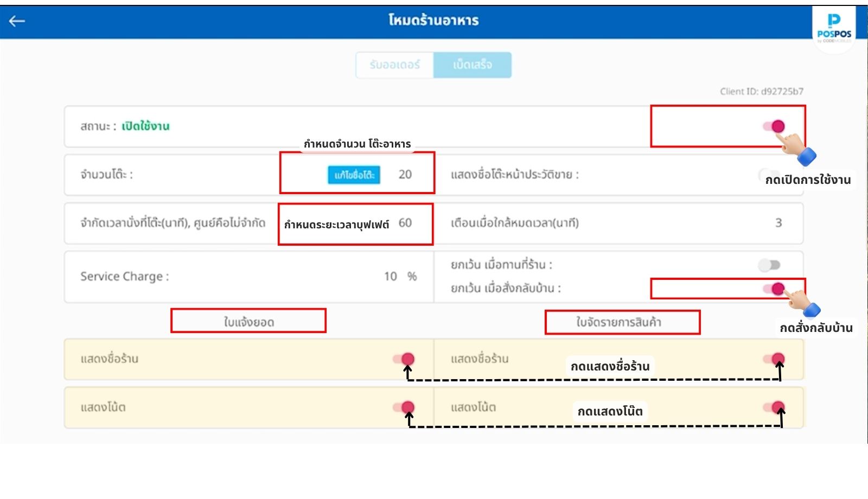Click the โหมดร้านอาหาร page title

[x=433, y=21]
